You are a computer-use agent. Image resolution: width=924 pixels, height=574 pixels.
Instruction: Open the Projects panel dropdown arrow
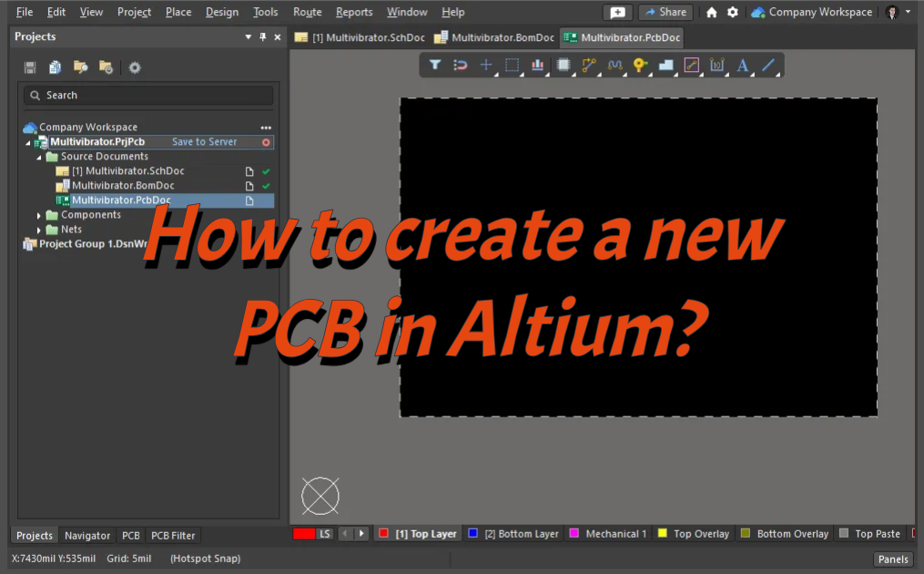(249, 37)
